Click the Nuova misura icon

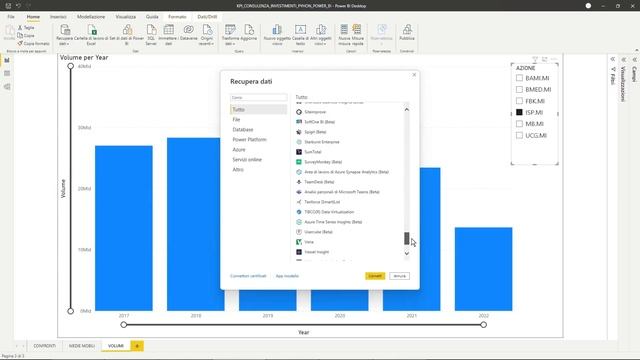point(344,30)
